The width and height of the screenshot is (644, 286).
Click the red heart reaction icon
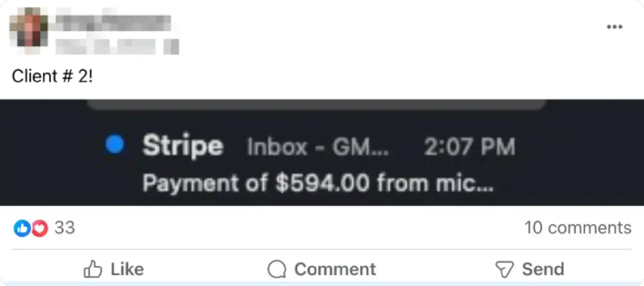point(39,229)
